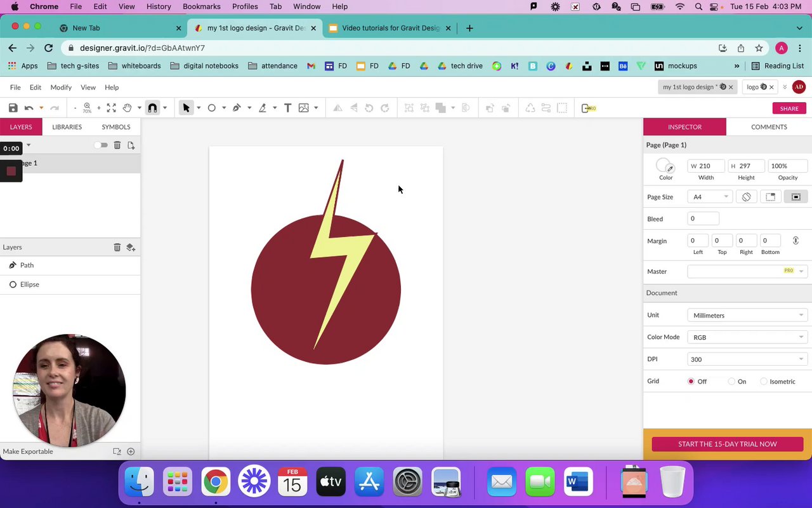Click the Save icon in toolbar
The width and height of the screenshot is (812, 508).
pyautogui.click(x=13, y=108)
